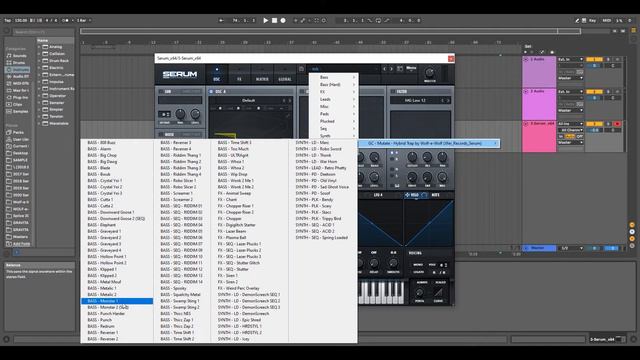
Task: Click the Serum virtual piano keyboard
Action: click(x=381, y=293)
